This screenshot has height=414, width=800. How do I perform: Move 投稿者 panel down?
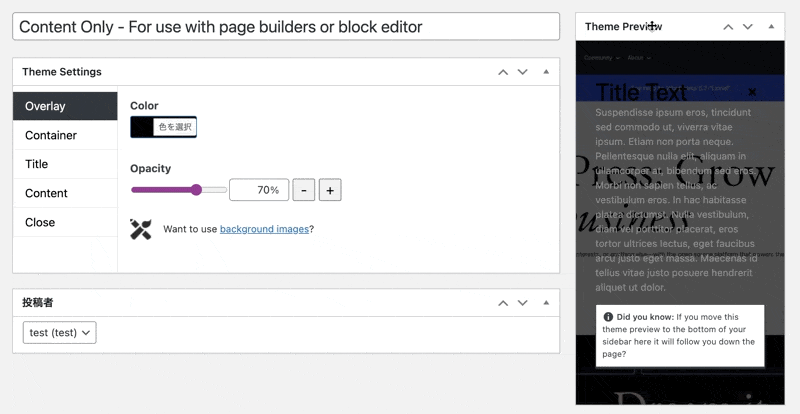click(522, 303)
